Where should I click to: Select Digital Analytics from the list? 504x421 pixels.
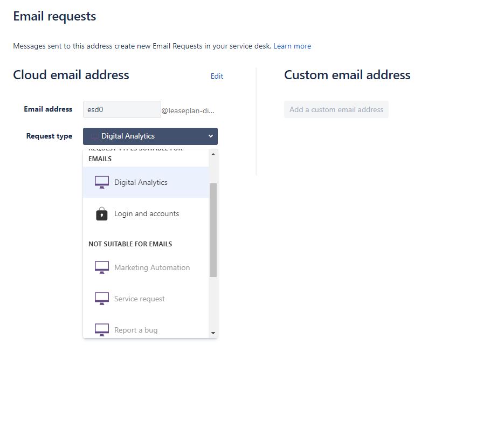point(146,182)
